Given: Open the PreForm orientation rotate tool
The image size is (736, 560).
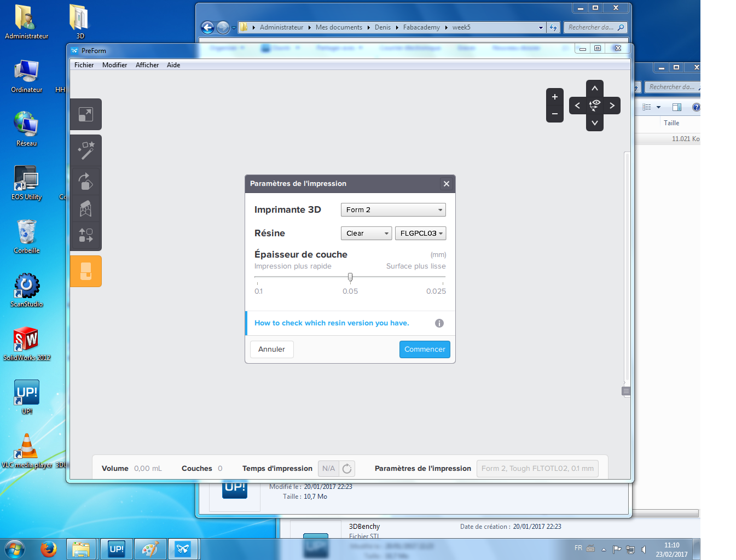Looking at the screenshot, I should (86, 181).
